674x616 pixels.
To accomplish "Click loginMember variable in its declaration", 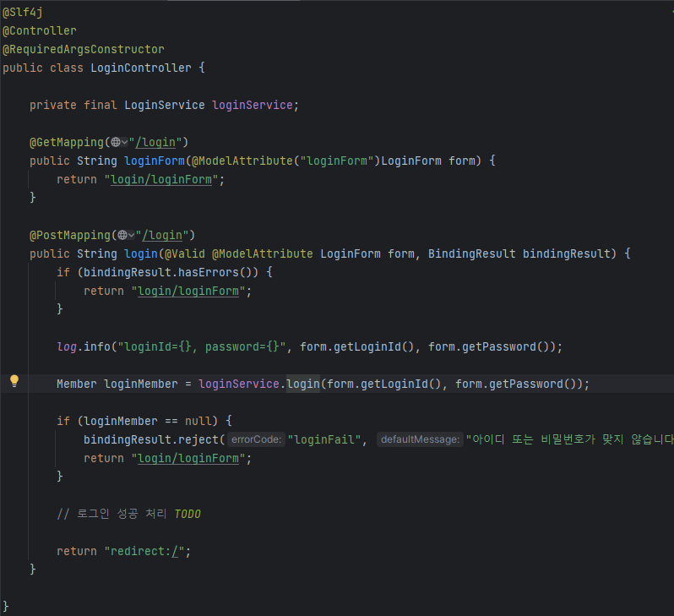I will pyautogui.click(x=141, y=384).
